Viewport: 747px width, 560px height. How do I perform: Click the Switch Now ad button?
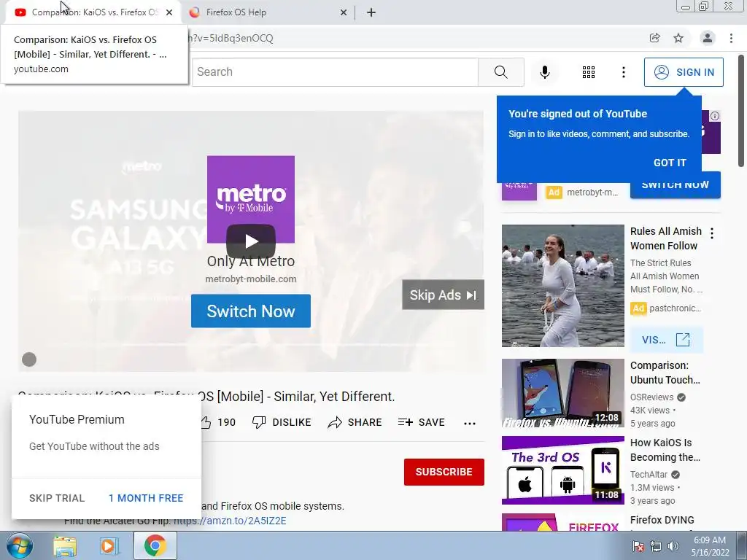(251, 311)
